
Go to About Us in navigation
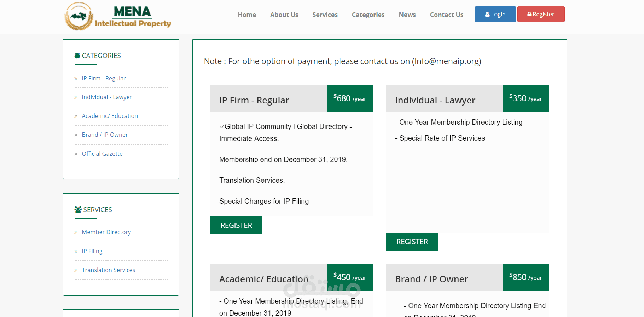tap(284, 15)
